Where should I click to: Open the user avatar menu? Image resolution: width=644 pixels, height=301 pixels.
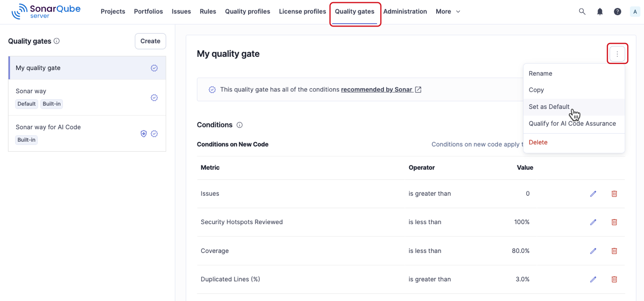coord(635,12)
